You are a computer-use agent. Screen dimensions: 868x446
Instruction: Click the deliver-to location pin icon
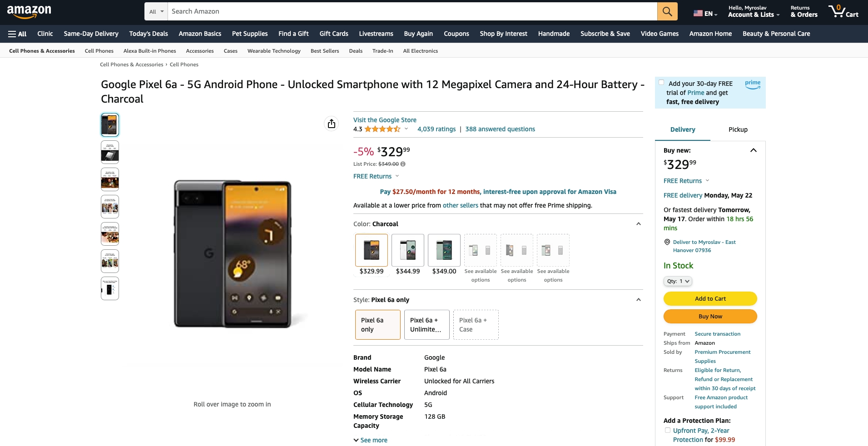(667, 242)
